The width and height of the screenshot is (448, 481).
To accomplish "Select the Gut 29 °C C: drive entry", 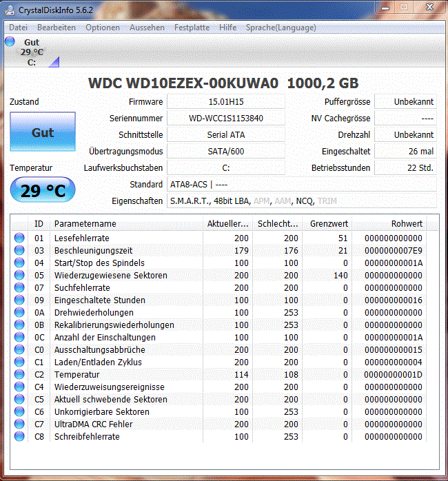I will click(32, 52).
